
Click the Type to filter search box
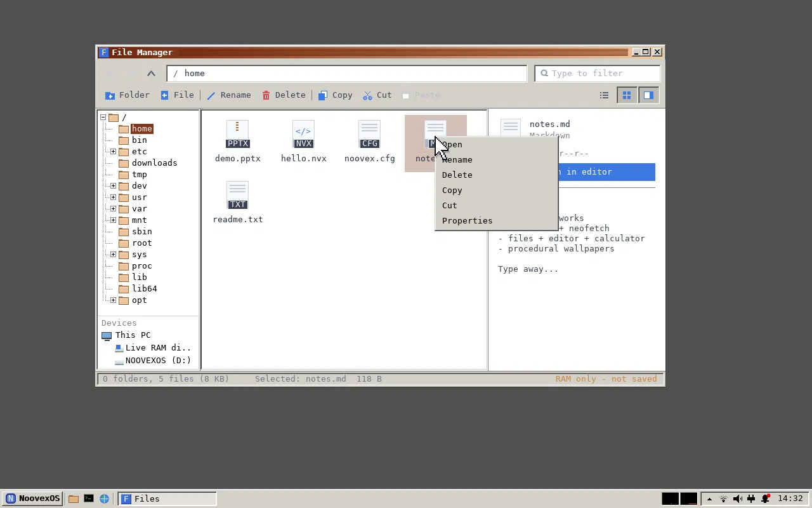pos(598,74)
